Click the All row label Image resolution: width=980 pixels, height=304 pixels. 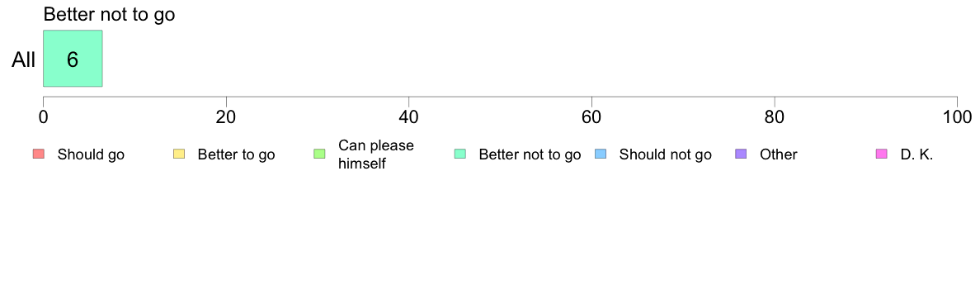click(24, 60)
